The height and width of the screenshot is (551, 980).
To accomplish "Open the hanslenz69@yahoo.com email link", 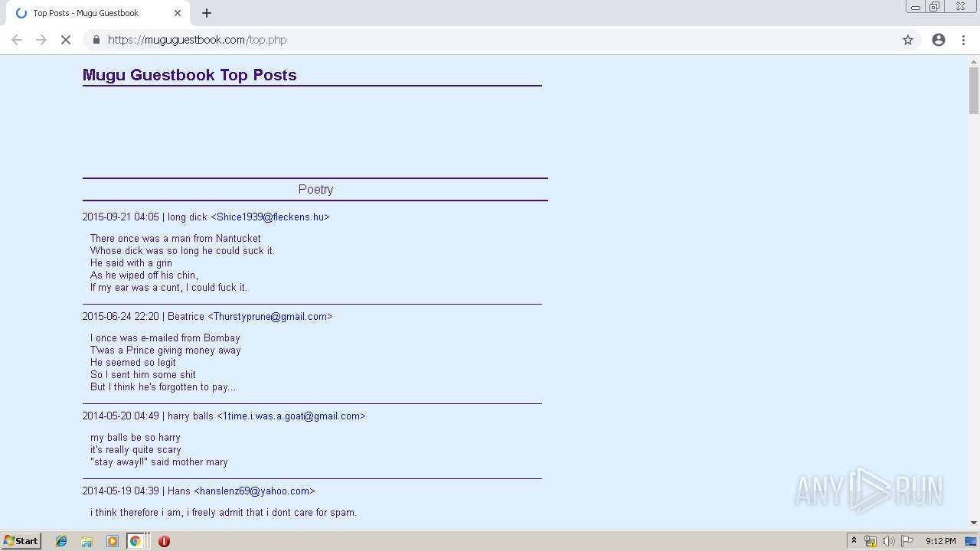I will (254, 491).
